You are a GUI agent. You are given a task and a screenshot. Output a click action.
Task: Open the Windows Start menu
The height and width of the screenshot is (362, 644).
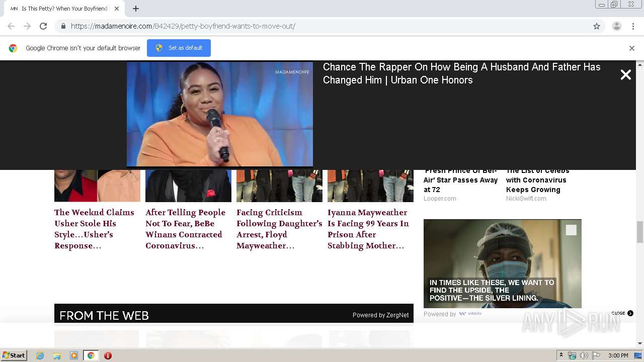(x=14, y=355)
